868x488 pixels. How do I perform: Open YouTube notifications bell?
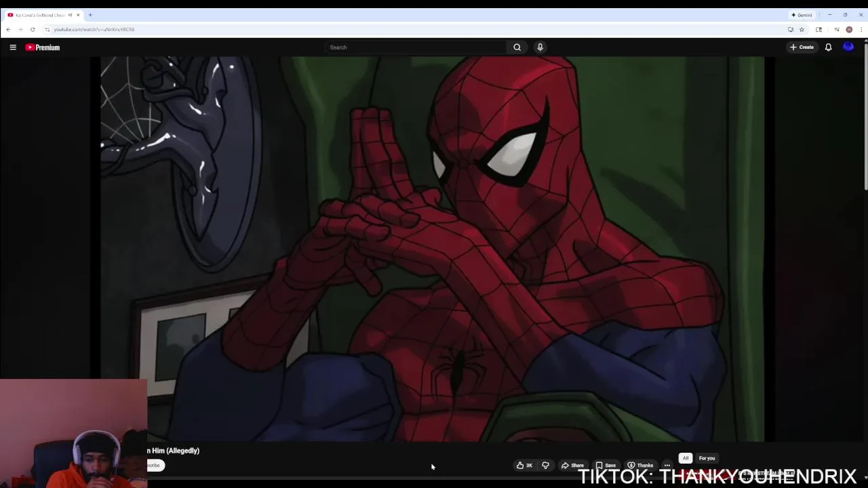(x=828, y=47)
